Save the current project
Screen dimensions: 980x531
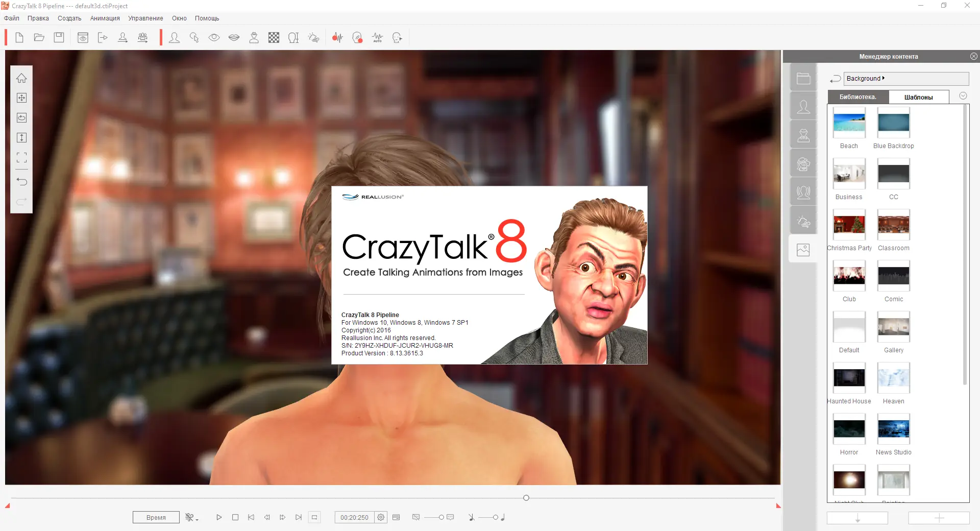(59, 37)
